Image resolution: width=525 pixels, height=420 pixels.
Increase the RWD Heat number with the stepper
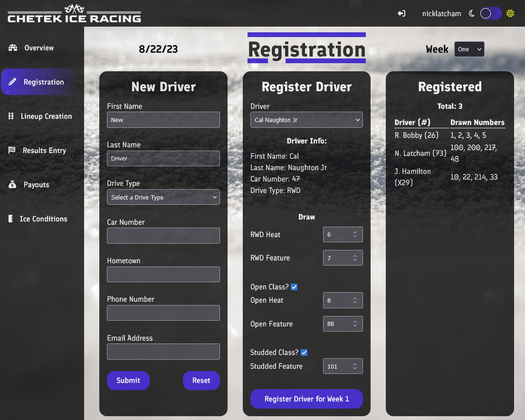click(355, 232)
